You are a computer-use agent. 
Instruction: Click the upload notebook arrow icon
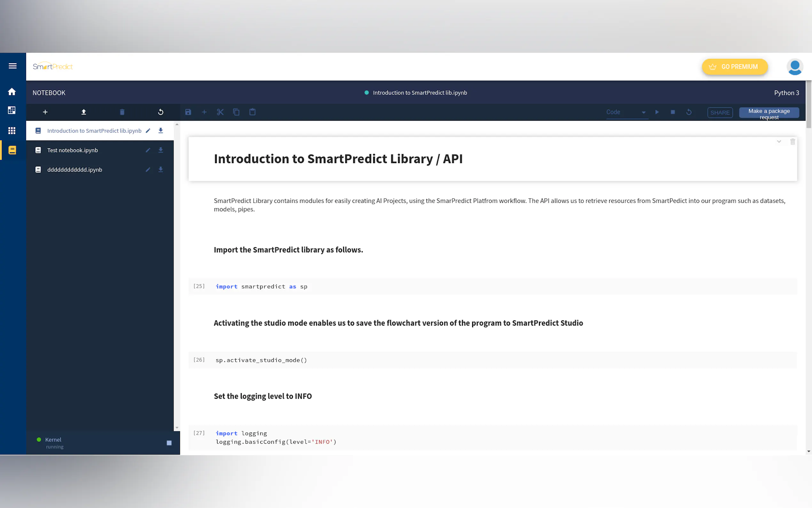coord(83,112)
